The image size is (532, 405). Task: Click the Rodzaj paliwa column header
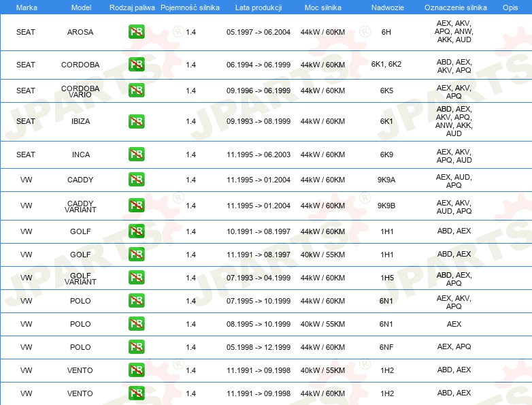click(x=132, y=7)
